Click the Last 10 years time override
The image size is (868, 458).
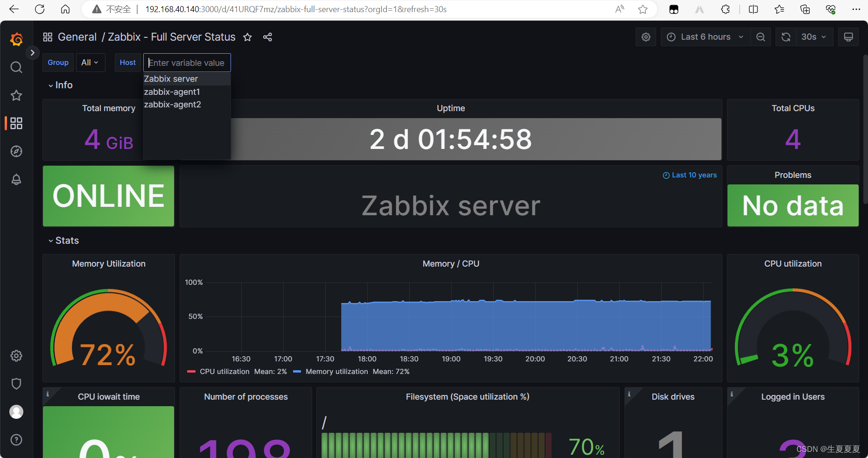[690, 175]
